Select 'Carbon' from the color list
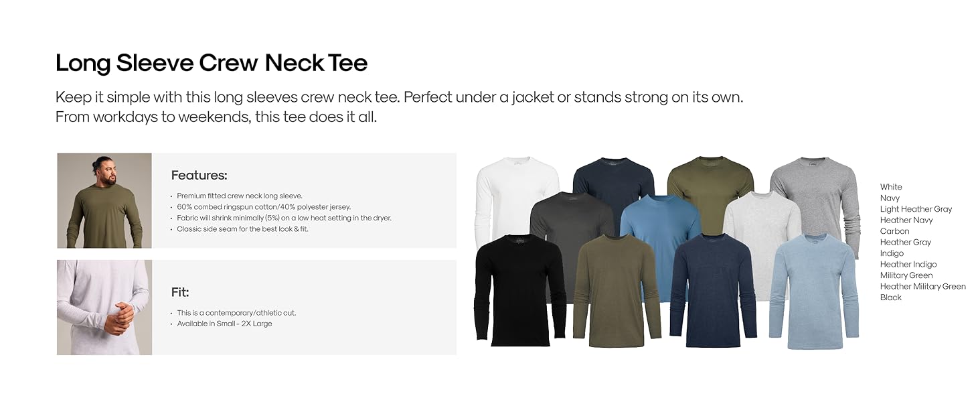This screenshot has width=980, height=402. click(894, 231)
